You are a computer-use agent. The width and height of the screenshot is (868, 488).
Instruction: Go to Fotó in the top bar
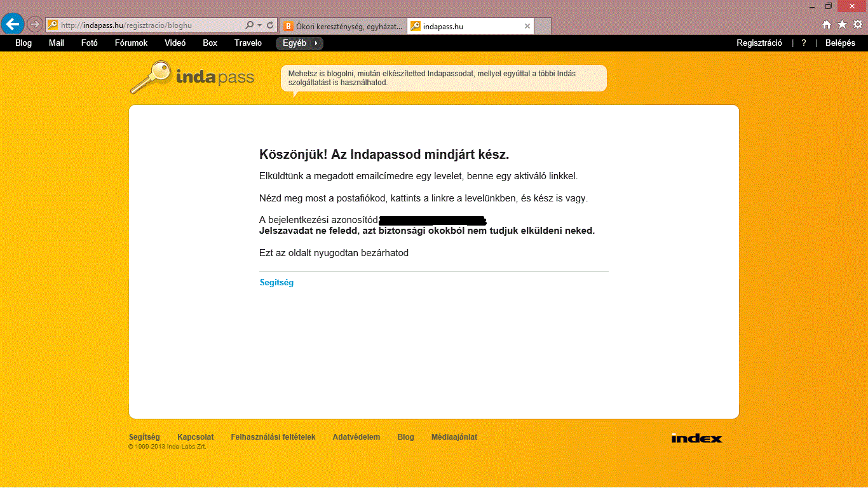90,43
